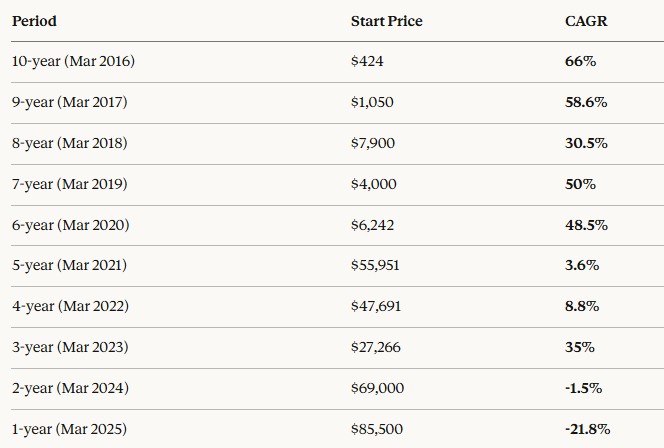Select the 7-year (Mar 2019) period cell

pos(69,185)
